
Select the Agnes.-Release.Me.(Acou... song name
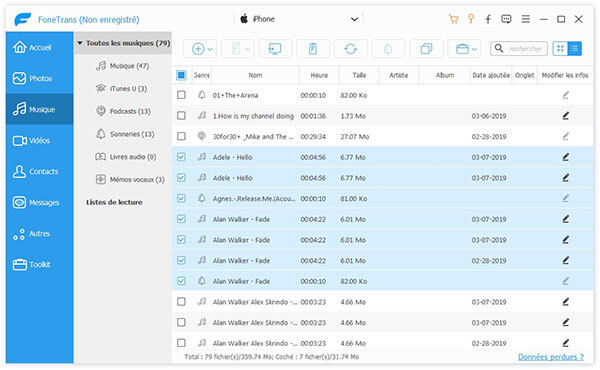click(254, 198)
